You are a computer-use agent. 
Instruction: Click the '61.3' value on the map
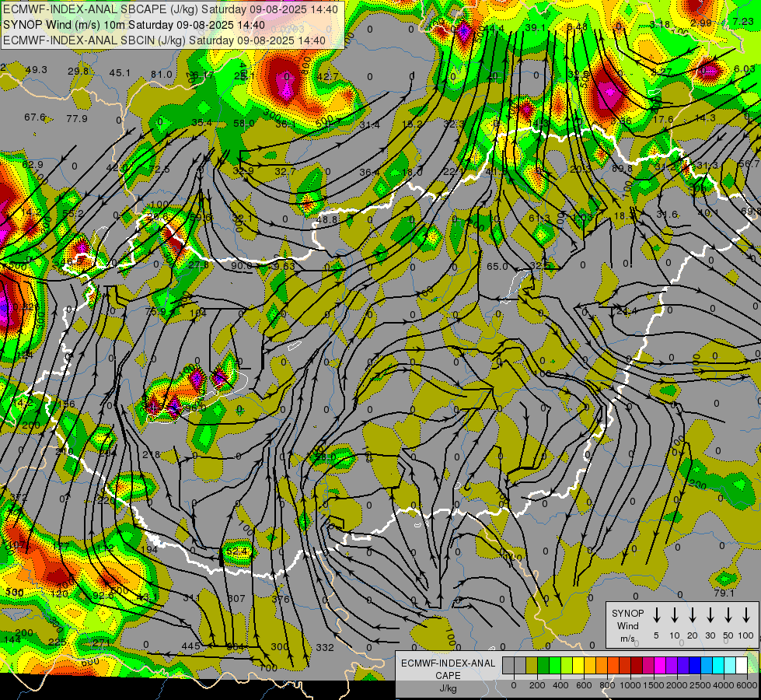(539, 218)
